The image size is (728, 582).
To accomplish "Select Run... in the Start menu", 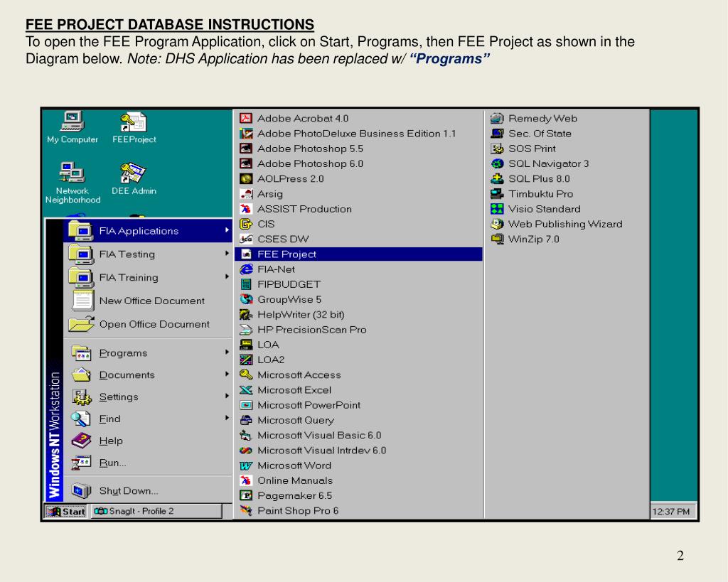I will click(148, 462).
